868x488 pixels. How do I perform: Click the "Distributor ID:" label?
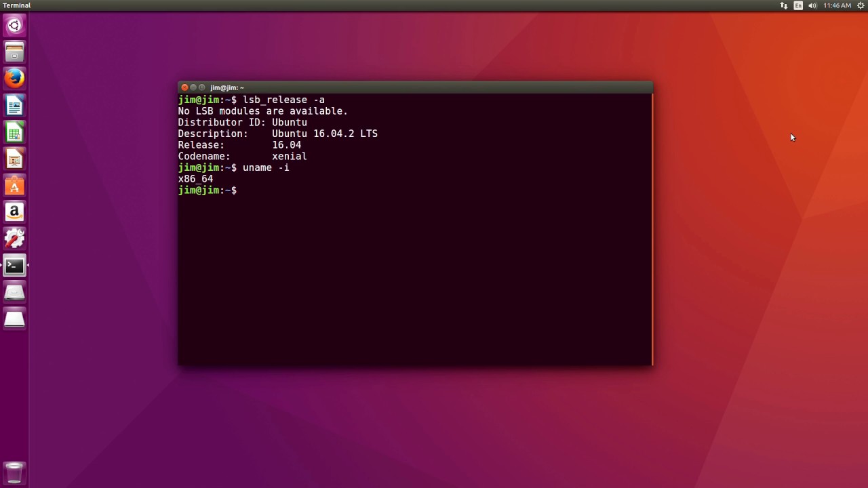click(222, 123)
